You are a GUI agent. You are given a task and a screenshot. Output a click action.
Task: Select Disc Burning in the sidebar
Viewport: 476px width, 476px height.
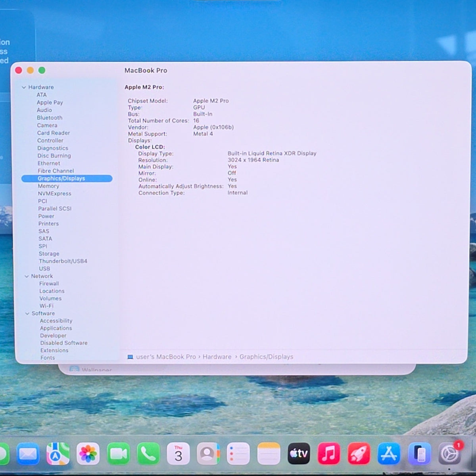pyautogui.click(x=54, y=156)
